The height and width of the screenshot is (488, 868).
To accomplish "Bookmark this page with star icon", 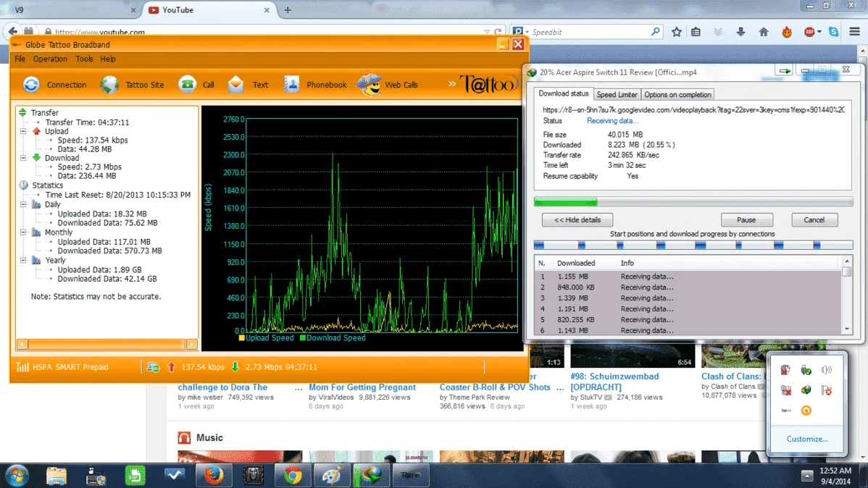I will [x=677, y=32].
